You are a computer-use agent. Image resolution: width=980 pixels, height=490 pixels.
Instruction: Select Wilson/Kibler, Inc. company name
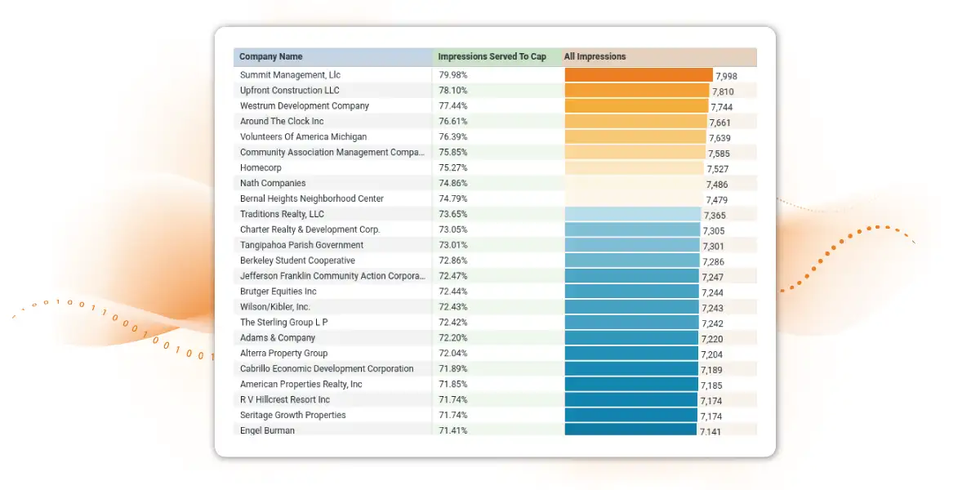[275, 307]
